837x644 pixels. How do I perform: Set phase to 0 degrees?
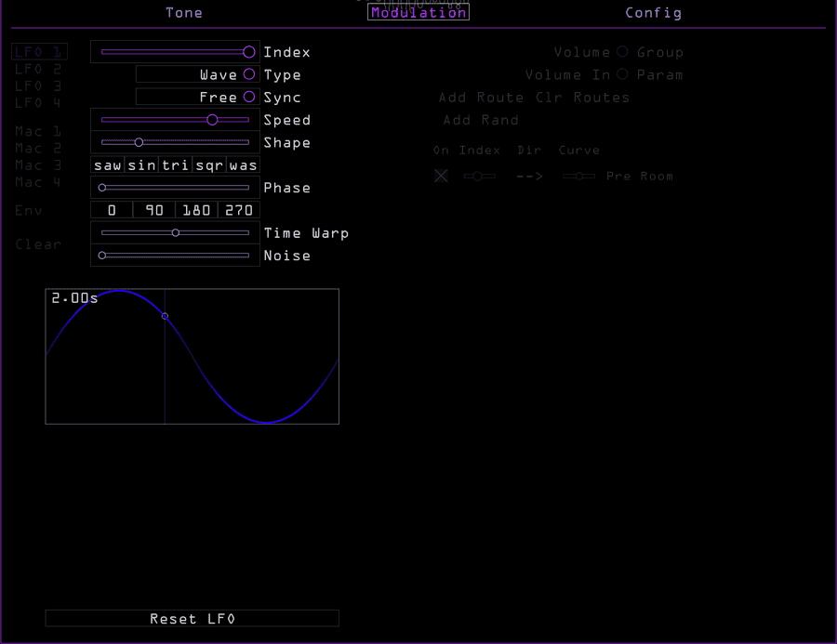pyautogui.click(x=112, y=210)
